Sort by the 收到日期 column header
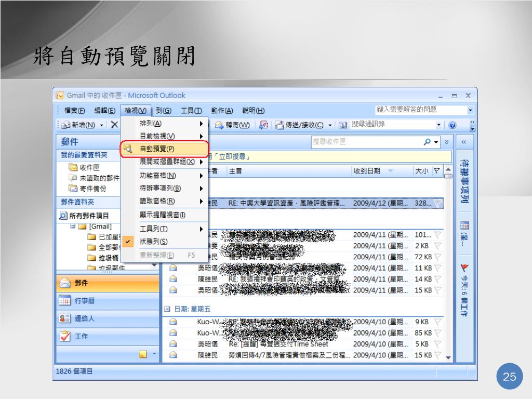 (x=382, y=171)
